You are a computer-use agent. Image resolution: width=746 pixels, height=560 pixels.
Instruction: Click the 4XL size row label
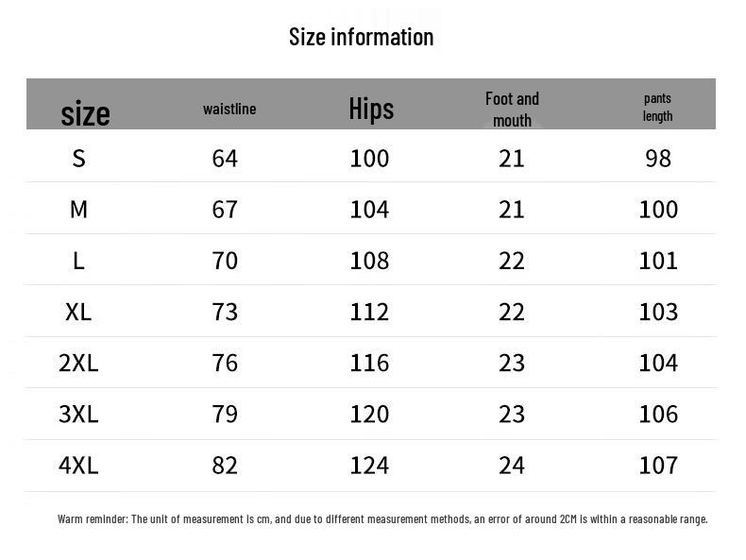coord(78,465)
